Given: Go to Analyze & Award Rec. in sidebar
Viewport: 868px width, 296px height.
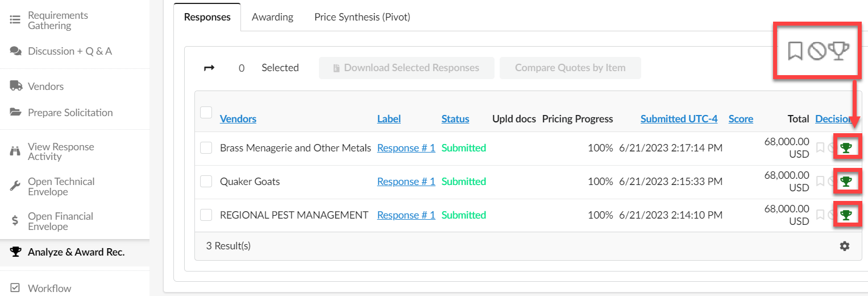Looking at the screenshot, I should point(76,252).
